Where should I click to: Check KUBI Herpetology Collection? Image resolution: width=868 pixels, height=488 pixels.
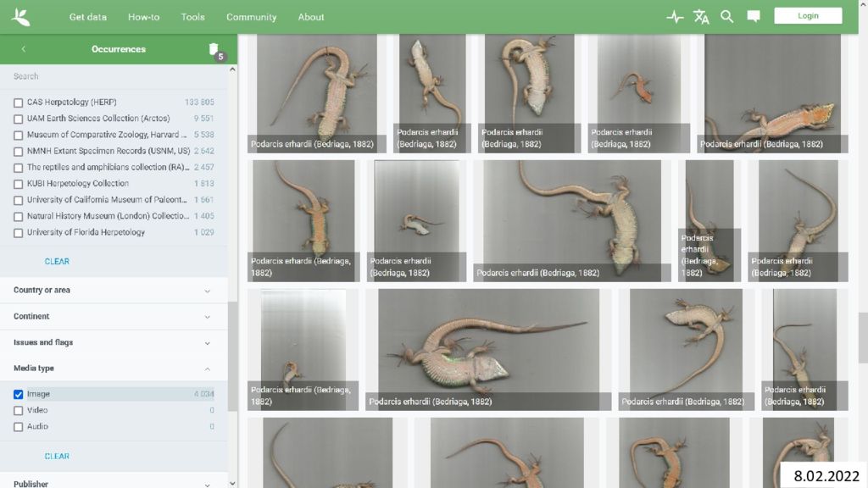(19, 184)
